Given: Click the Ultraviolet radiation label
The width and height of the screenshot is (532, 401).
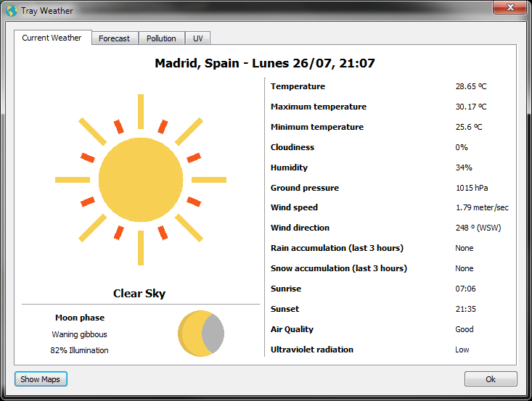Looking at the screenshot, I should point(312,350).
